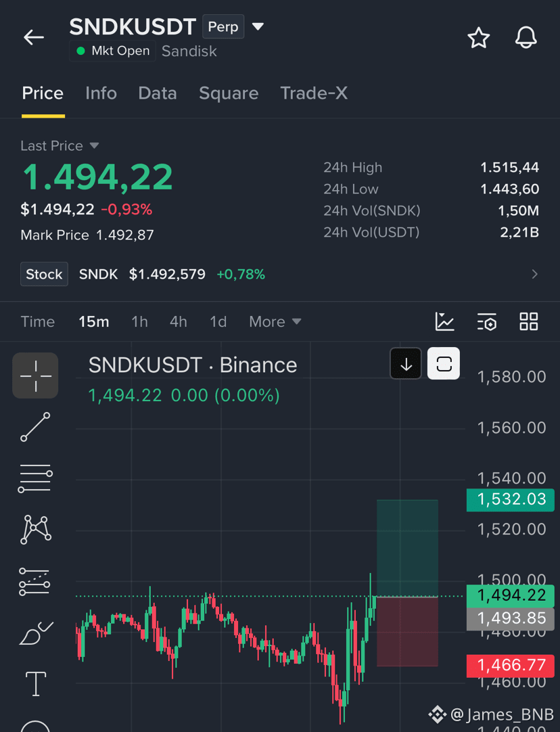The image size is (560, 732).
Task: Select the crosshair cursor tool
Action: point(35,375)
